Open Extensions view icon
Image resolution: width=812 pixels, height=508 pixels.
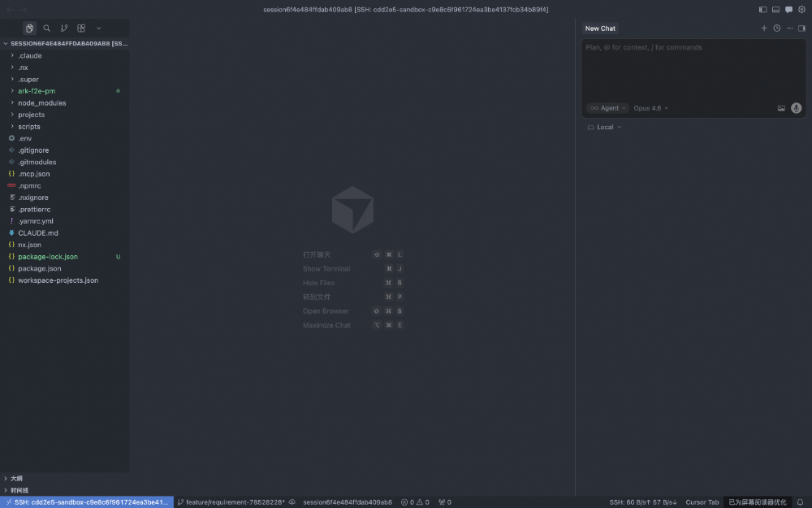click(81, 28)
